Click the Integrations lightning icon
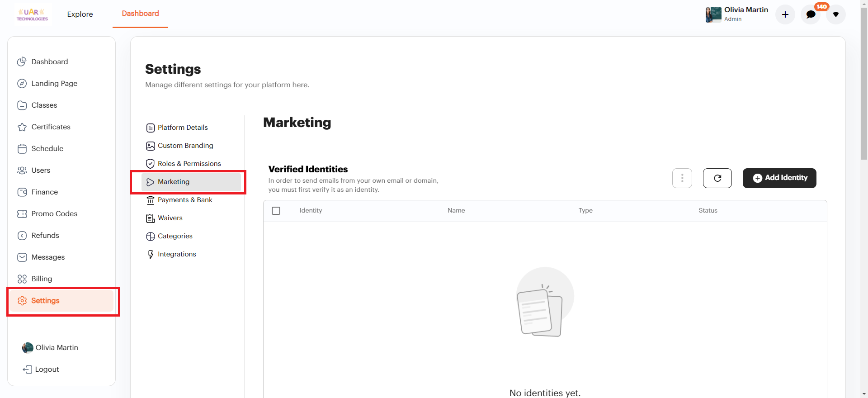This screenshot has height=398, width=868. pyautogui.click(x=151, y=254)
